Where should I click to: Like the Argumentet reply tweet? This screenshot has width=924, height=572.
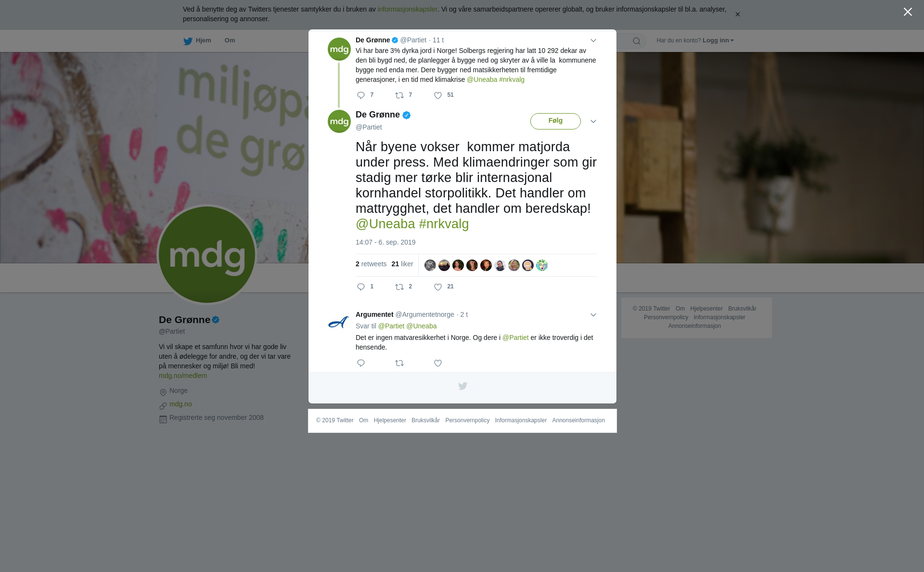pyautogui.click(x=438, y=363)
